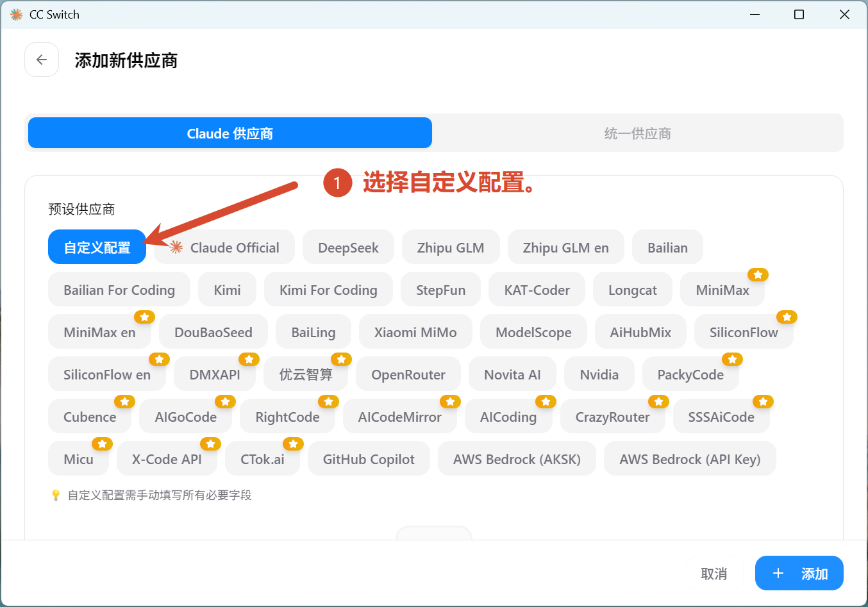The height and width of the screenshot is (607, 868).
Task: Select the ModelScope preset
Action: 533,331
